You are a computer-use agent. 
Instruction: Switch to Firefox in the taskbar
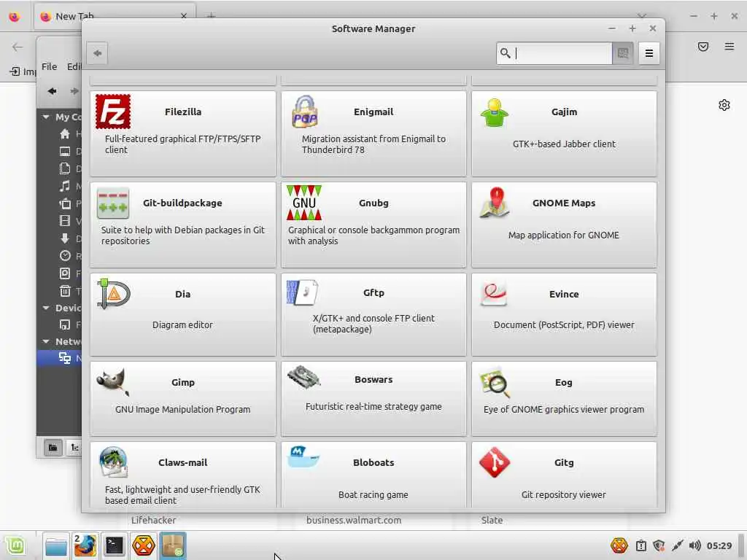pos(85,545)
